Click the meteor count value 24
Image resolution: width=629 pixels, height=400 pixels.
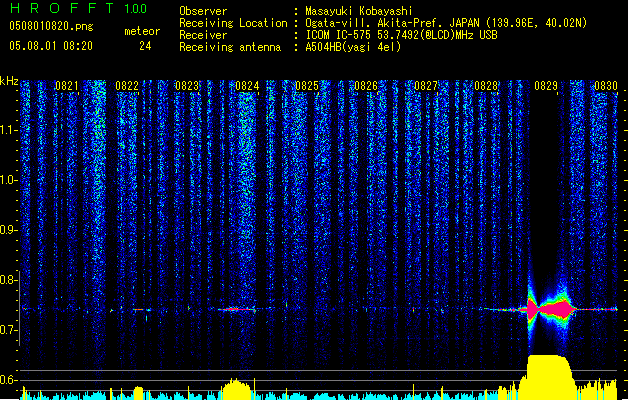point(145,46)
